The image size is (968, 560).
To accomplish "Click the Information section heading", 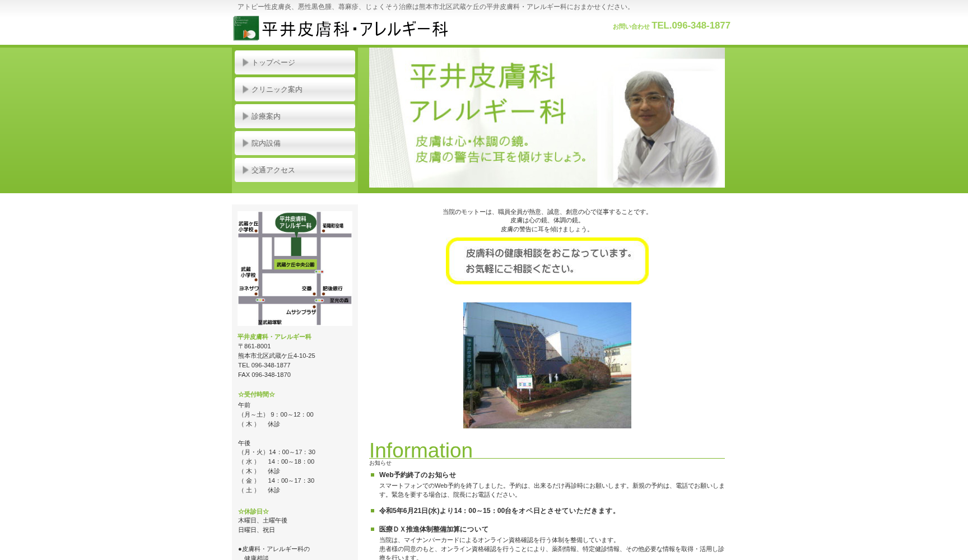I will click(420, 451).
